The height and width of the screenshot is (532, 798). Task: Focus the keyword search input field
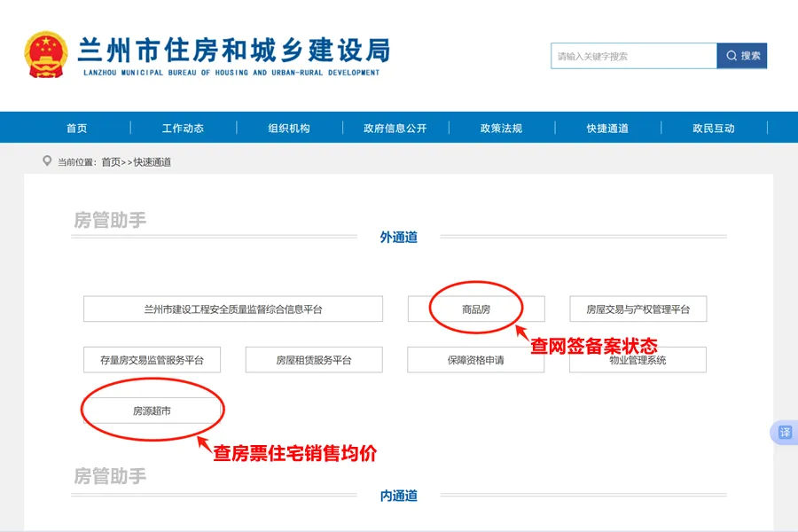[x=633, y=56]
